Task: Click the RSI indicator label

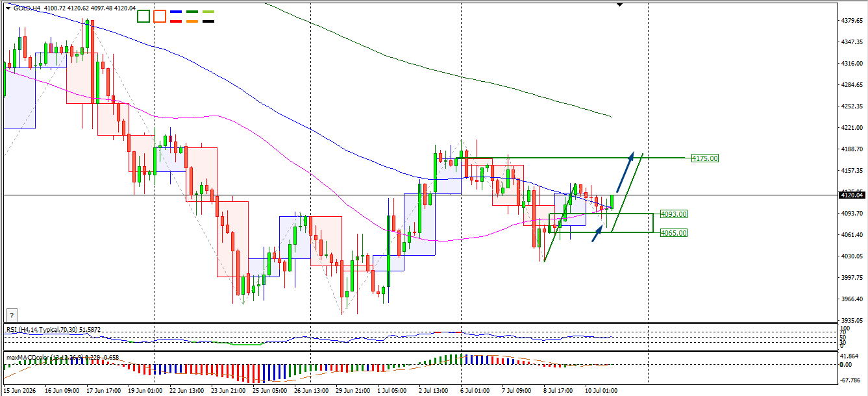Action: pos(53,330)
